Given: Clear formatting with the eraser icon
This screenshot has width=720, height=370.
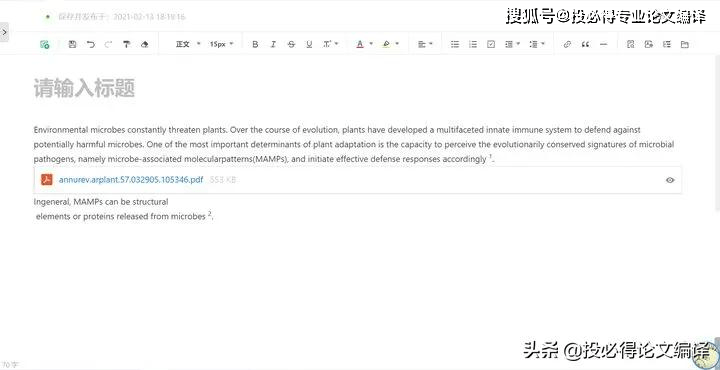Looking at the screenshot, I should pos(145,45).
